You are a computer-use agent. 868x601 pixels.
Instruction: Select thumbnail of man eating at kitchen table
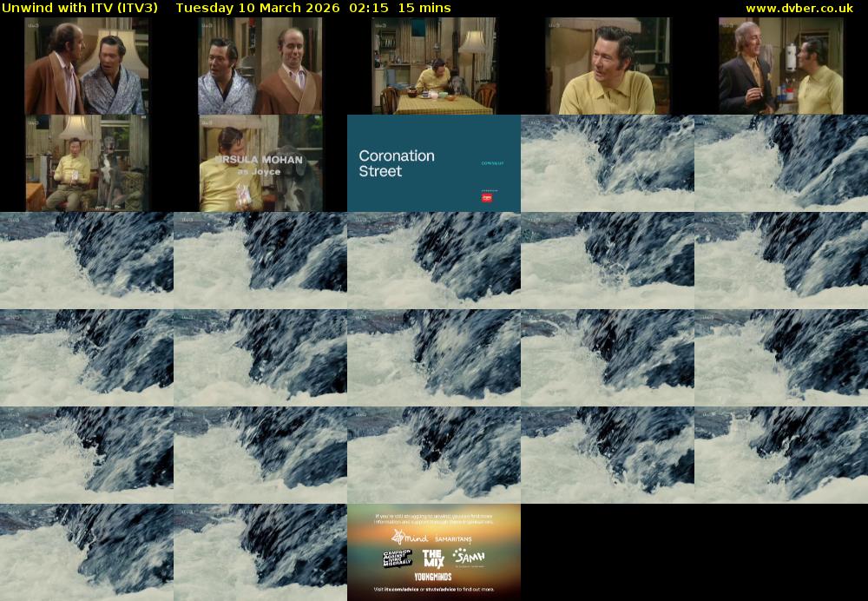(434, 66)
